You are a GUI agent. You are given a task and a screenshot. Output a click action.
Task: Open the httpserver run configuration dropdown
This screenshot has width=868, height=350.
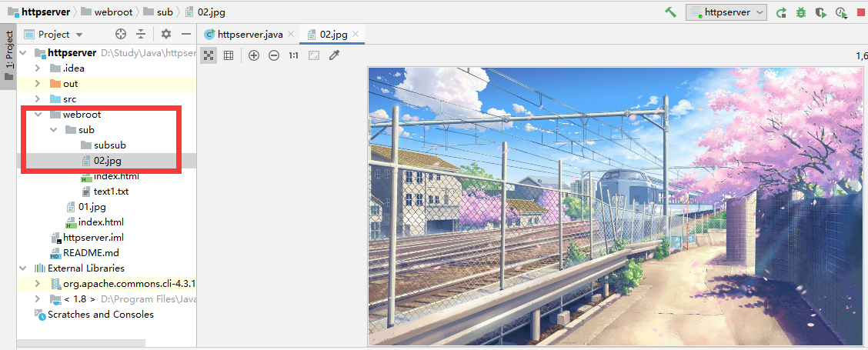click(x=726, y=12)
